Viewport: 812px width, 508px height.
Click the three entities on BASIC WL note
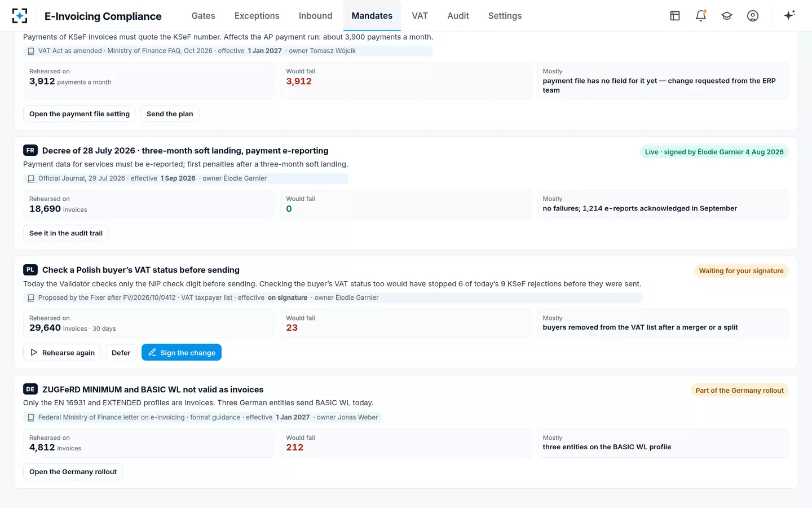coord(607,447)
